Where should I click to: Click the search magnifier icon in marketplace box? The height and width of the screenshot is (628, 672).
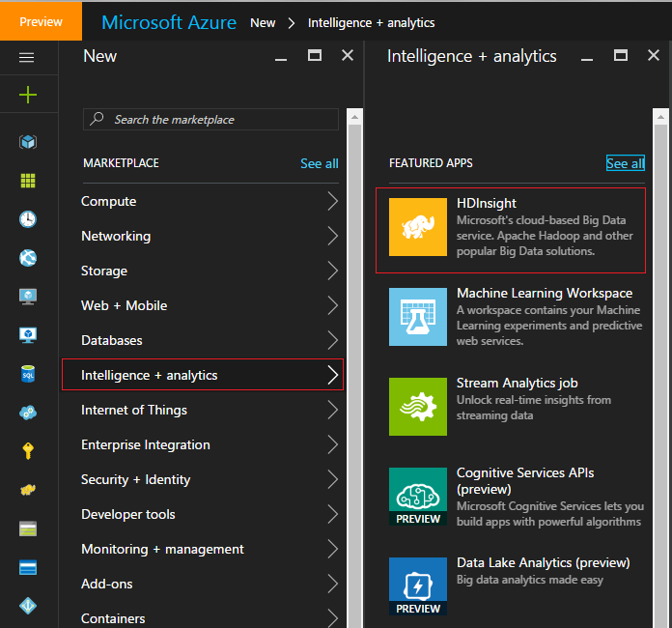click(x=97, y=119)
